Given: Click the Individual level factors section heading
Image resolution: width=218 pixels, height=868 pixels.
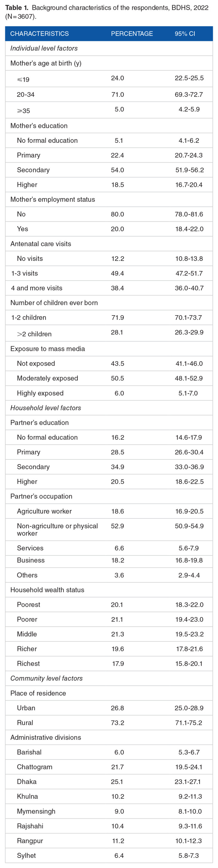Looking at the screenshot, I should click(44, 48).
